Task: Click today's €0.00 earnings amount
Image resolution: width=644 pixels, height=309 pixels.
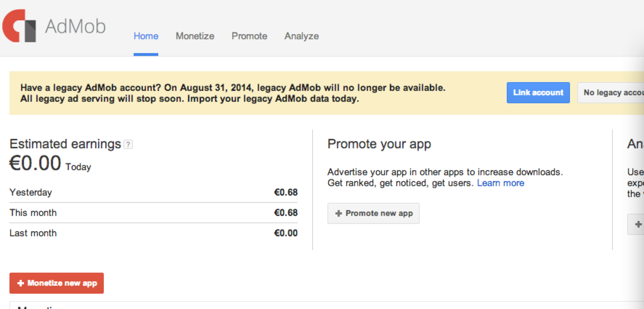Action: click(x=35, y=163)
